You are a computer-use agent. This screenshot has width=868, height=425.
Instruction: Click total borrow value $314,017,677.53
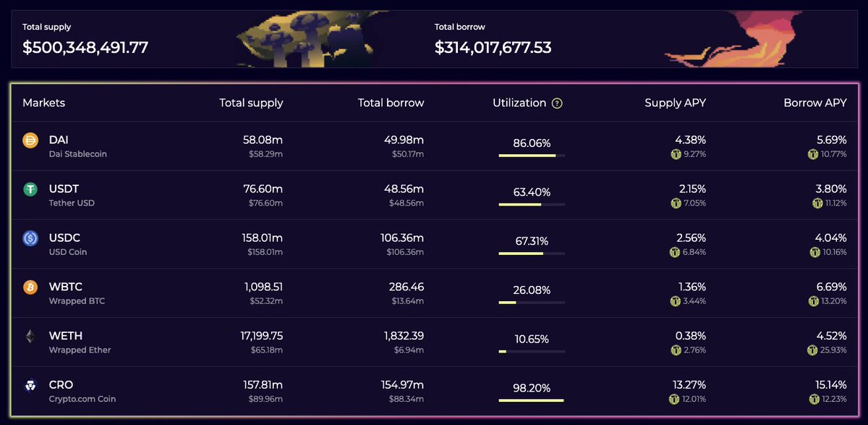(493, 48)
